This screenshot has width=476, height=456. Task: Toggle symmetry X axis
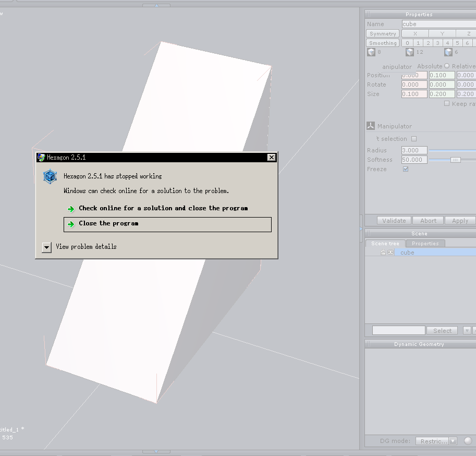point(415,33)
